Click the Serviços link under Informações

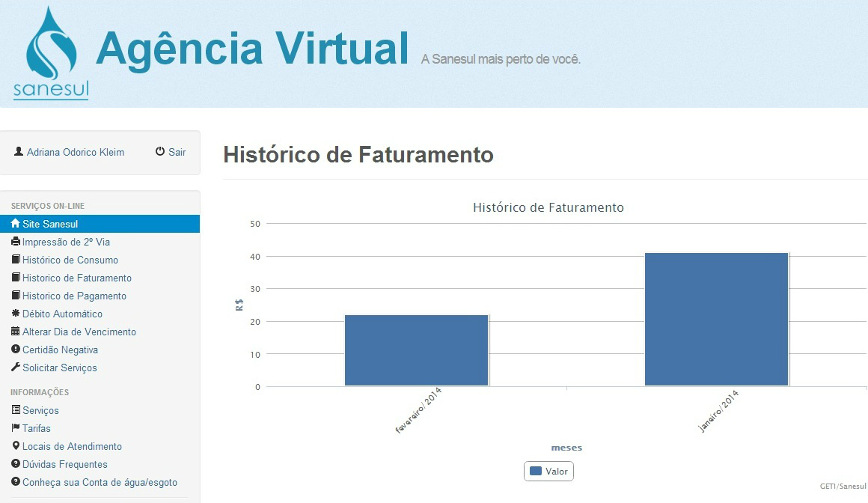tap(40, 410)
